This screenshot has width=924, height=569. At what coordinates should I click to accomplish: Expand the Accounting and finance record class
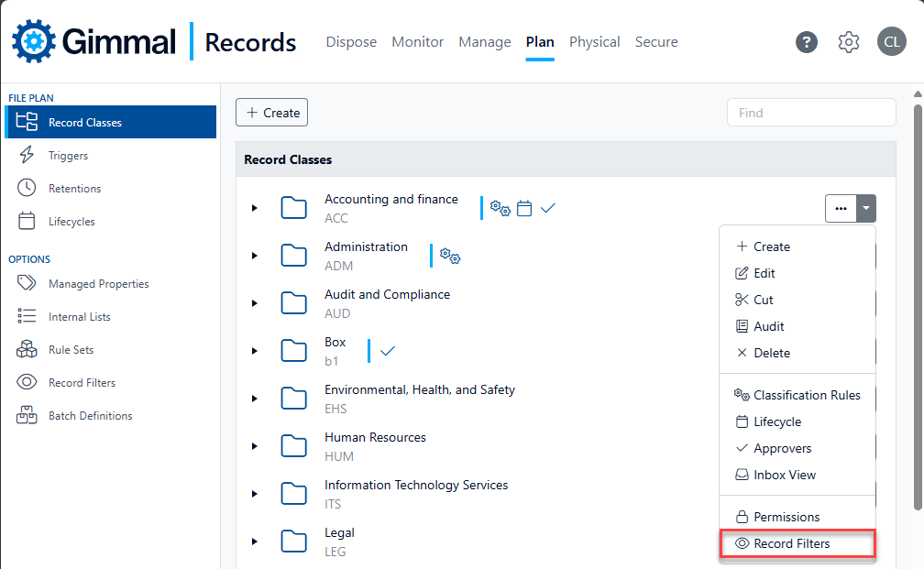coord(255,208)
